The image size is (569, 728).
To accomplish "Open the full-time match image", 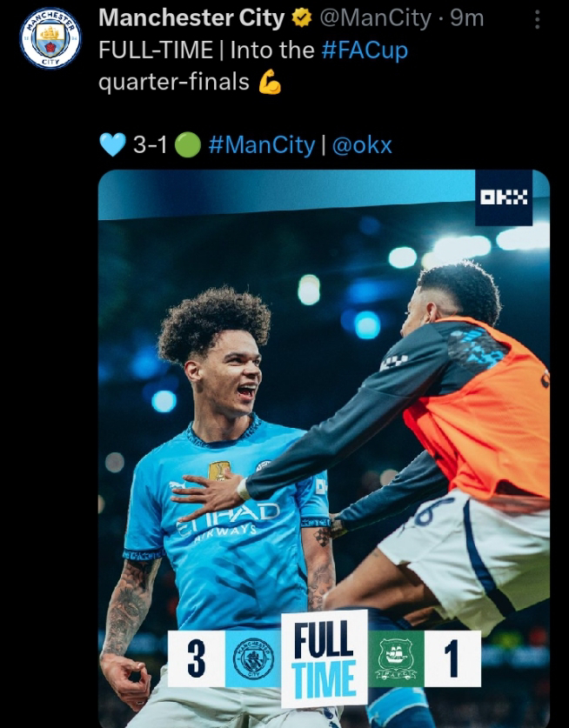I will [324, 449].
